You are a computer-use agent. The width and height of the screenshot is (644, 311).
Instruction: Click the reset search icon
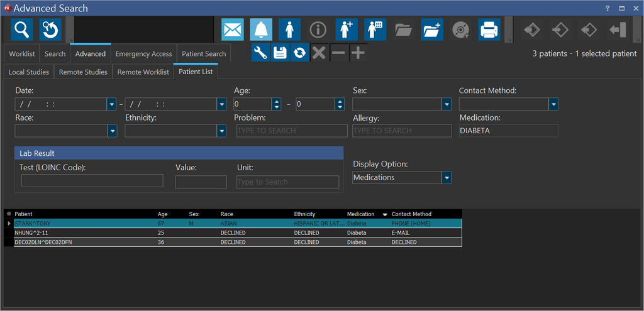click(x=50, y=30)
